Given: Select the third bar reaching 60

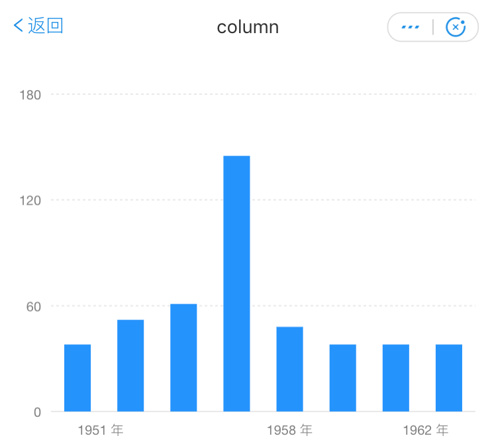Looking at the screenshot, I should coord(183,357).
